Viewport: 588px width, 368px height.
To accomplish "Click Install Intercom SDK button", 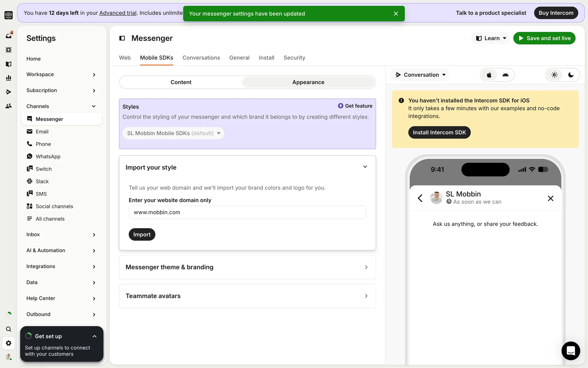I will pos(439,132).
